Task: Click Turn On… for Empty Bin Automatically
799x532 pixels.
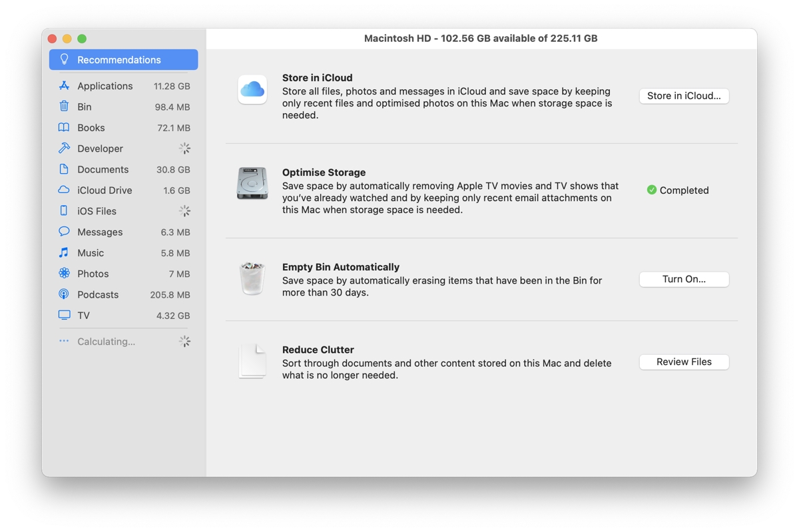Action: click(684, 279)
